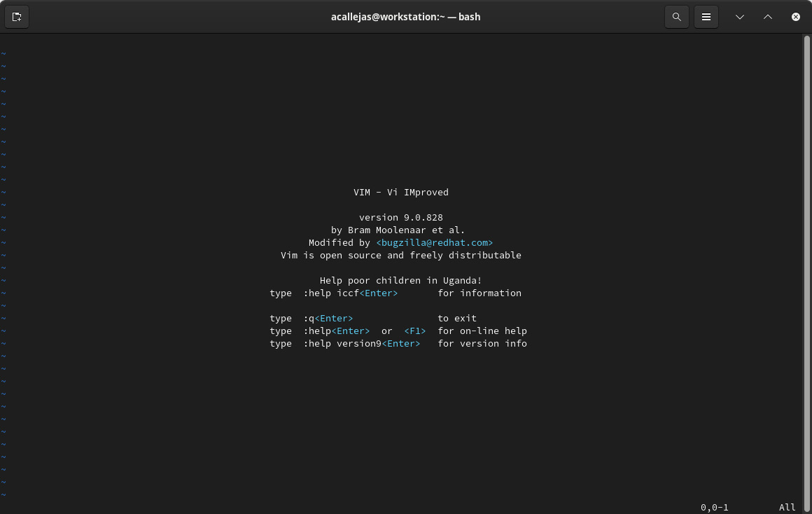Click 'Help poor children in Uganda!' text
Screen dimensions: 812x514
(x=400, y=280)
